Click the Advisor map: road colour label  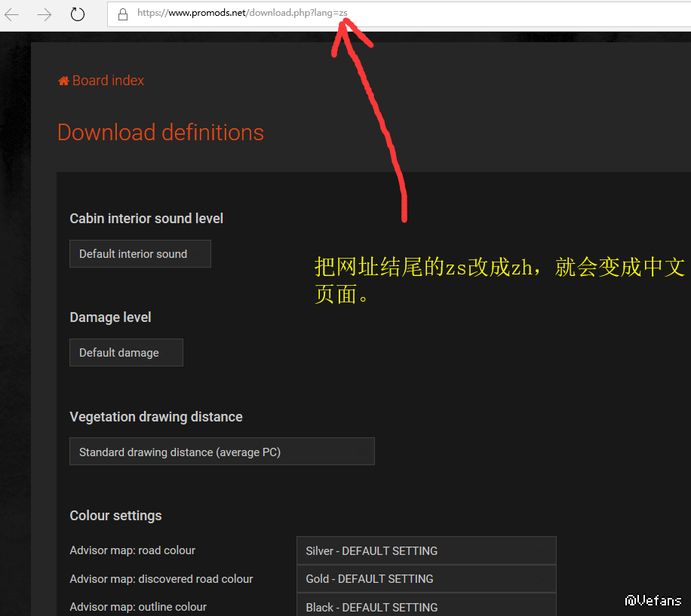(132, 550)
